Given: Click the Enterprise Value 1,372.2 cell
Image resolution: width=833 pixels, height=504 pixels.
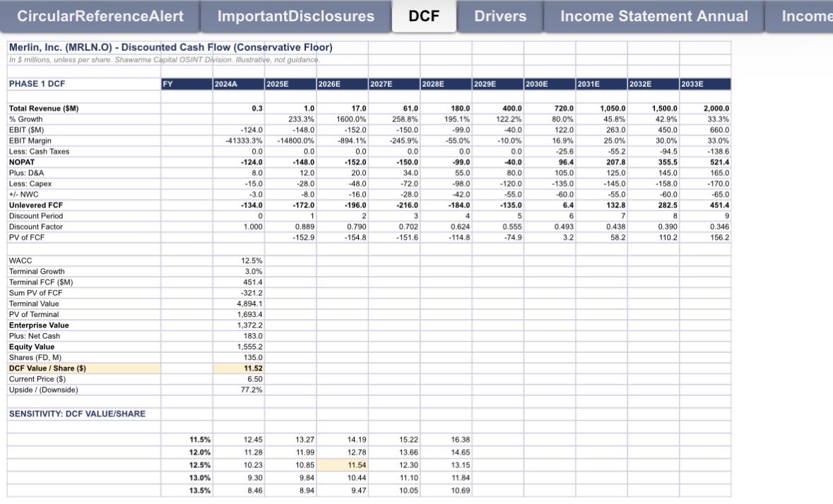Looking at the screenshot, I should point(239,325).
